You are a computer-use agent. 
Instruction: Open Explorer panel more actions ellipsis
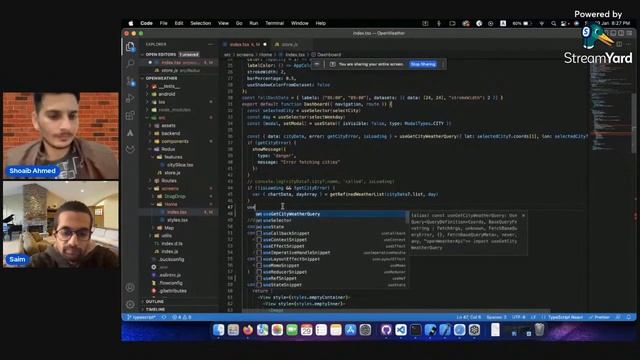(x=211, y=44)
